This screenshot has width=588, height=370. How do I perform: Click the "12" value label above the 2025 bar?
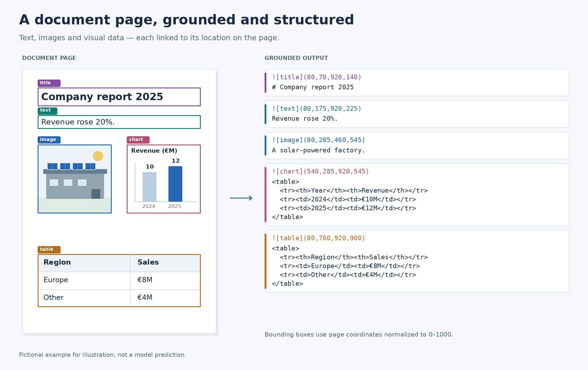176,161
